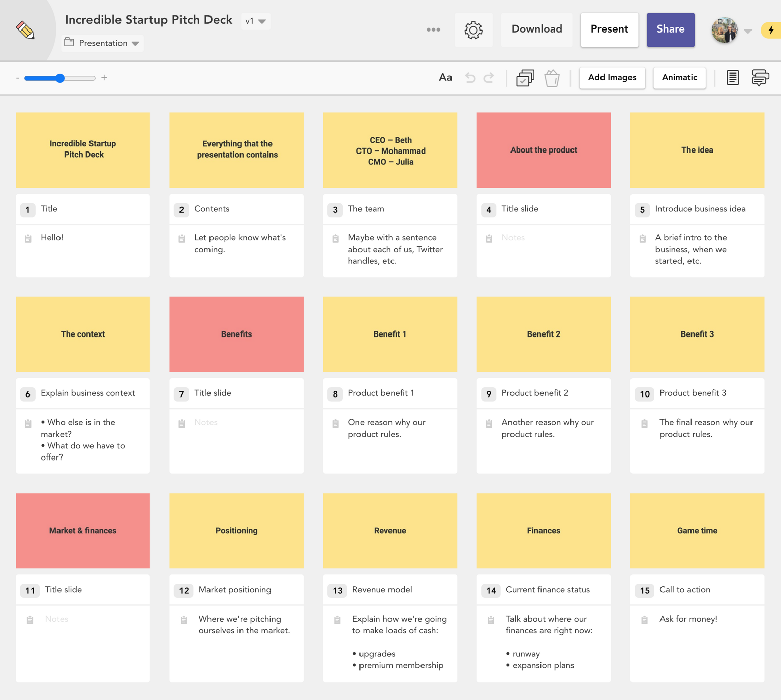Open the comments speech-bubble view icon
This screenshot has height=700, width=781.
point(760,78)
